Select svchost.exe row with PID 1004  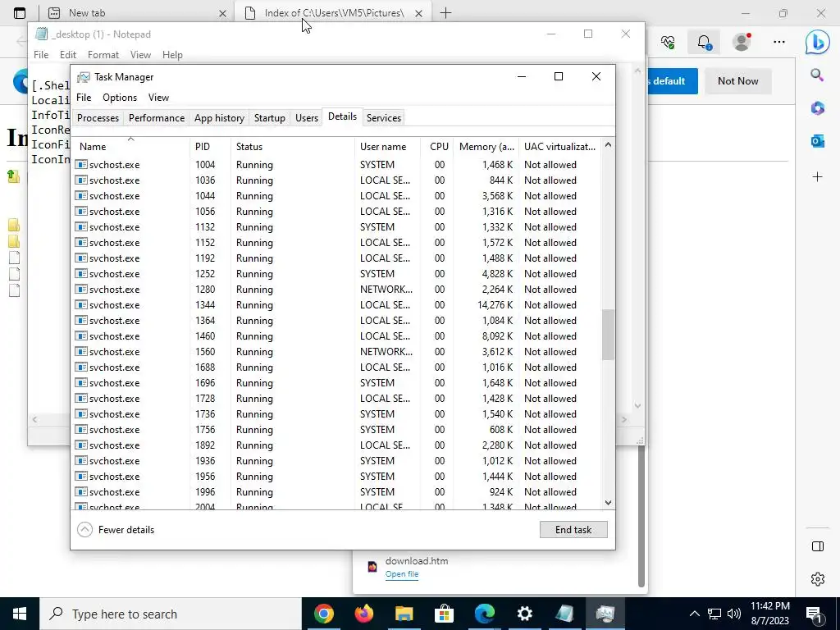click(337, 164)
